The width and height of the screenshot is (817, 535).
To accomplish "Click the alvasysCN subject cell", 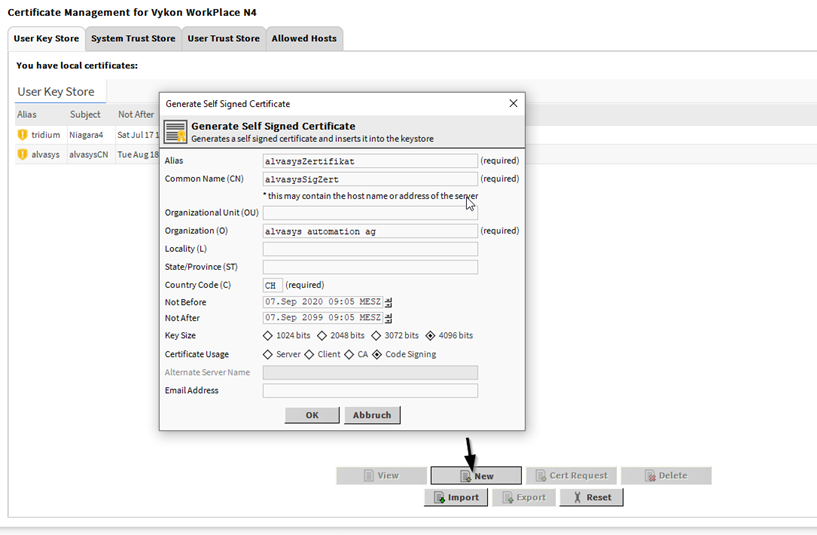I will (x=89, y=155).
